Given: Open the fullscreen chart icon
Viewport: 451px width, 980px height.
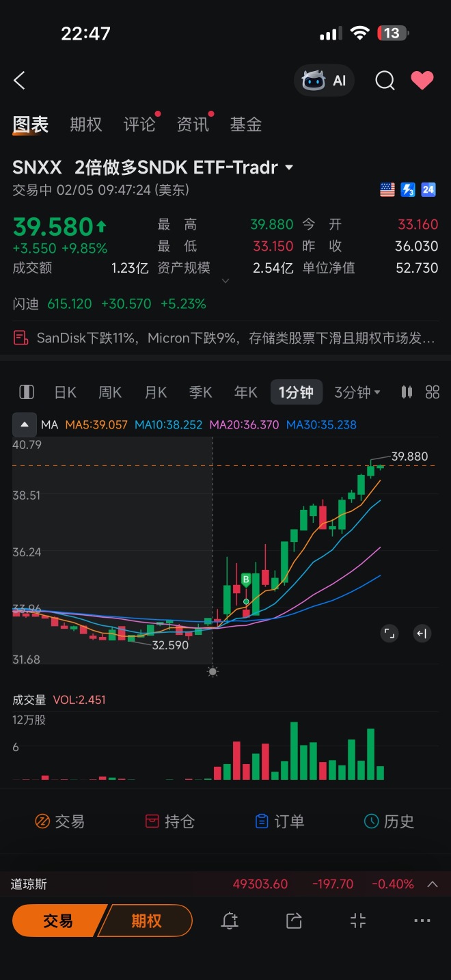Looking at the screenshot, I should pyautogui.click(x=389, y=634).
